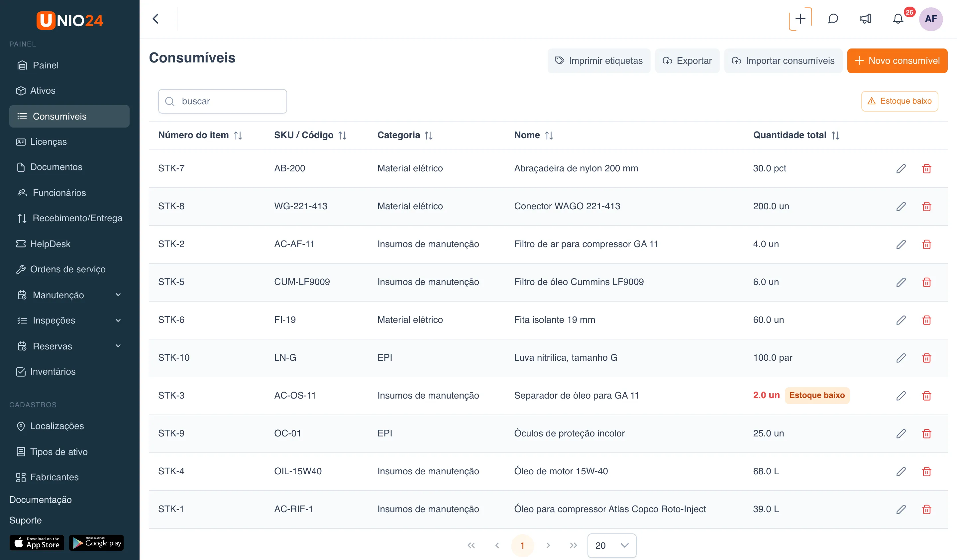Viewport: 957px width, 560px height.
Task: Delete the STK-9 Óculos de proteção row
Action: tap(927, 433)
